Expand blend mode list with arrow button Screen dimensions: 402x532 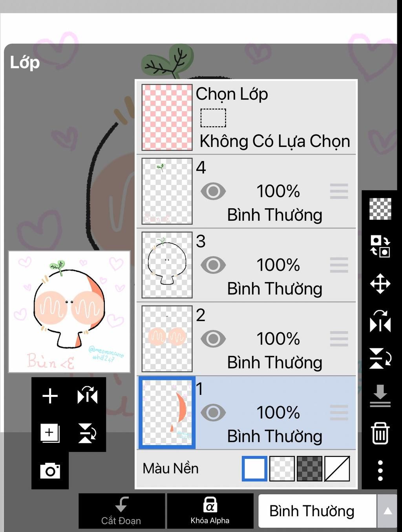pyautogui.click(x=388, y=511)
